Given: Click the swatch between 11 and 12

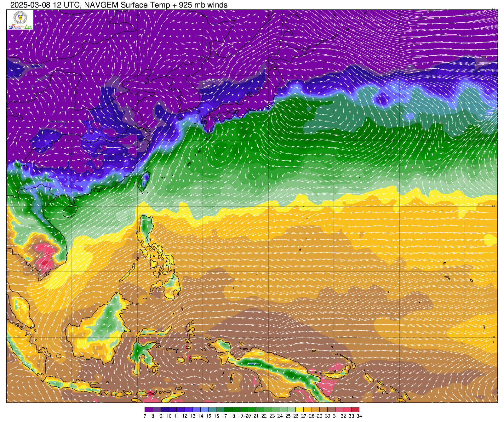Looking at the screenshot, I should tap(180, 410).
